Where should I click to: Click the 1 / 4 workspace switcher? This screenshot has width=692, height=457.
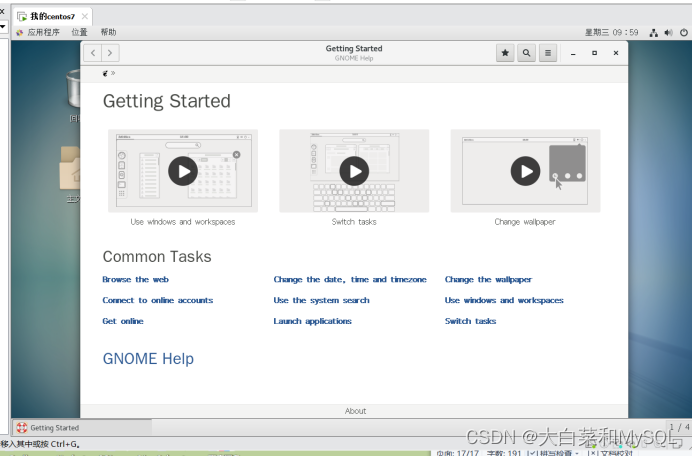point(679,427)
